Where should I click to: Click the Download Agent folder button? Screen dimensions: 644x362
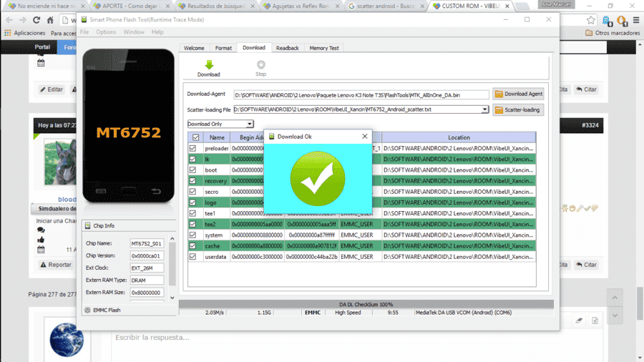coord(518,94)
